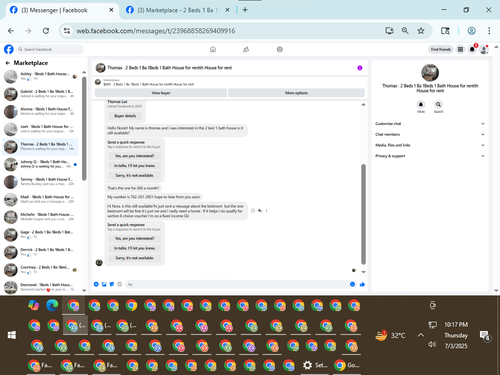The height and width of the screenshot is (375, 500).
Task: Open the Friends icon in top navigation
Action: 246,49
